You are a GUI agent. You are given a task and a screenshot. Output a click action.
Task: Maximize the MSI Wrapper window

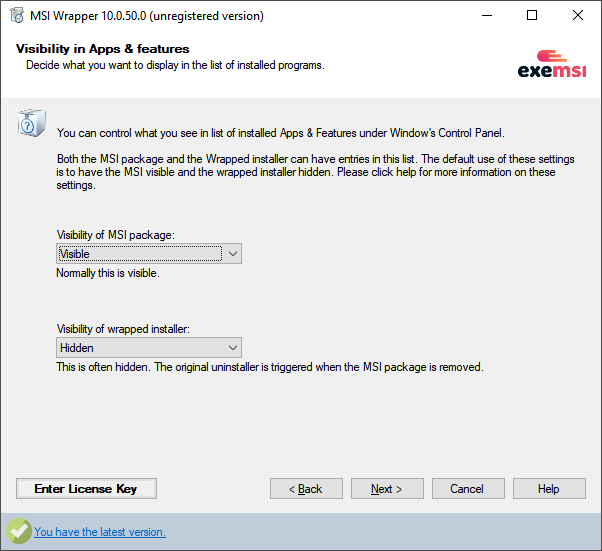click(532, 16)
